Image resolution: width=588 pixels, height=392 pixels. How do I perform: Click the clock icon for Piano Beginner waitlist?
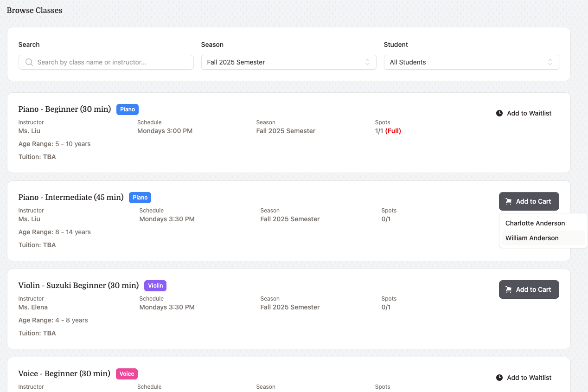[x=499, y=113]
